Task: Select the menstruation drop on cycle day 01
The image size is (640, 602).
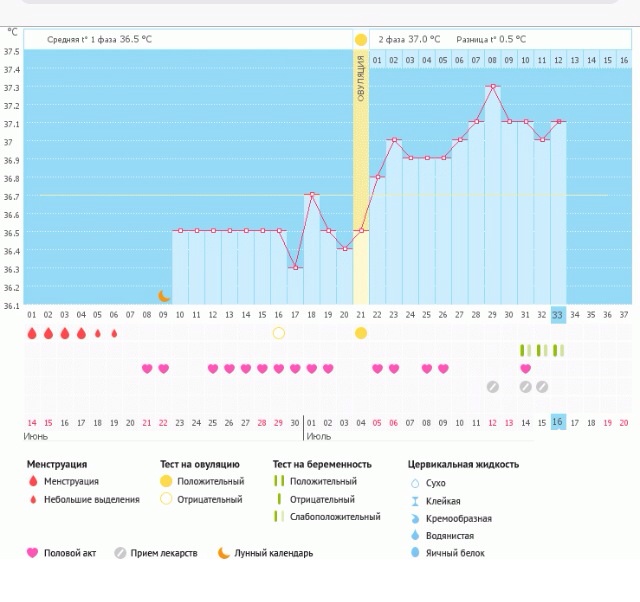Action: click(x=32, y=333)
